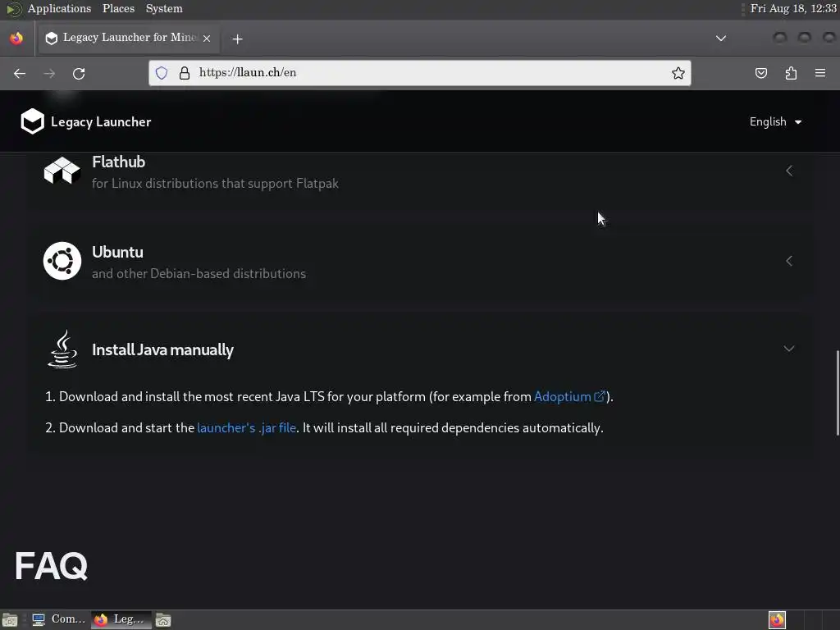840x630 pixels.
Task: Click the Java coffee cup icon
Action: (x=62, y=349)
